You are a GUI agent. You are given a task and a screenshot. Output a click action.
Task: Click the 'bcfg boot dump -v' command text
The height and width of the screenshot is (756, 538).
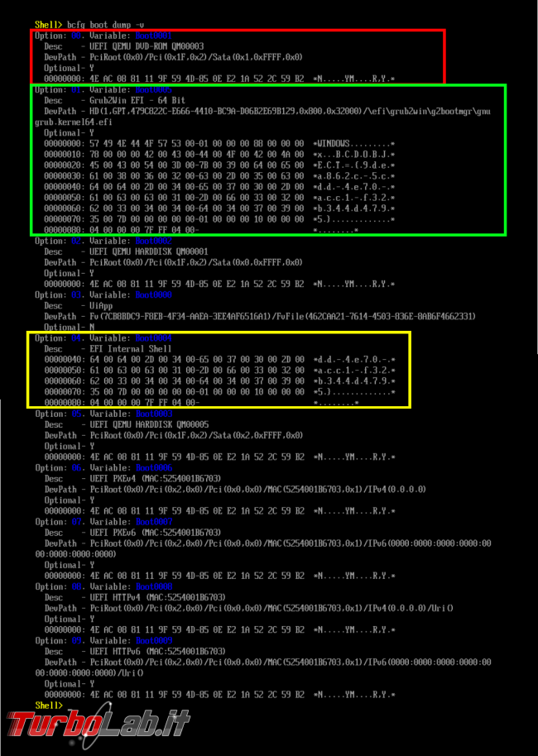tap(105, 25)
